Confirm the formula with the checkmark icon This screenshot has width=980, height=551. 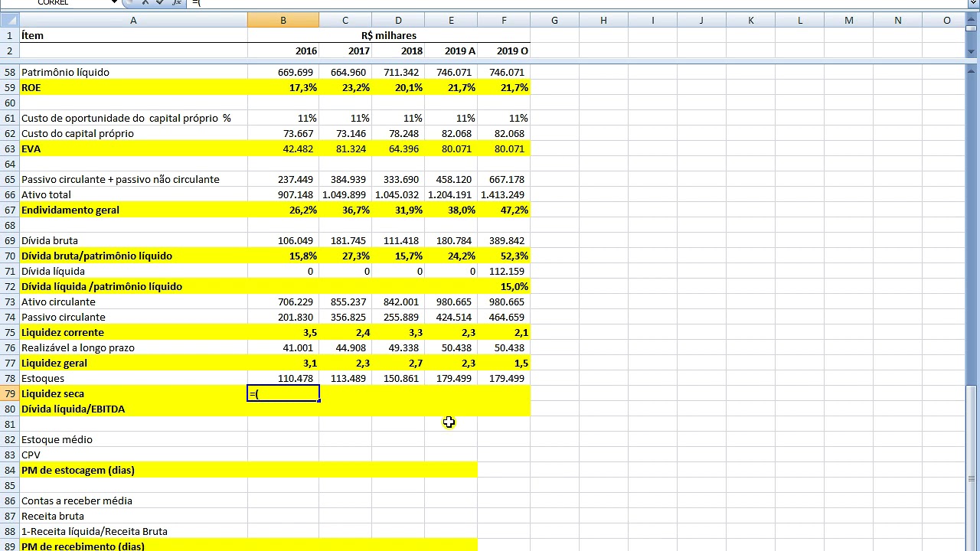coord(160,2)
